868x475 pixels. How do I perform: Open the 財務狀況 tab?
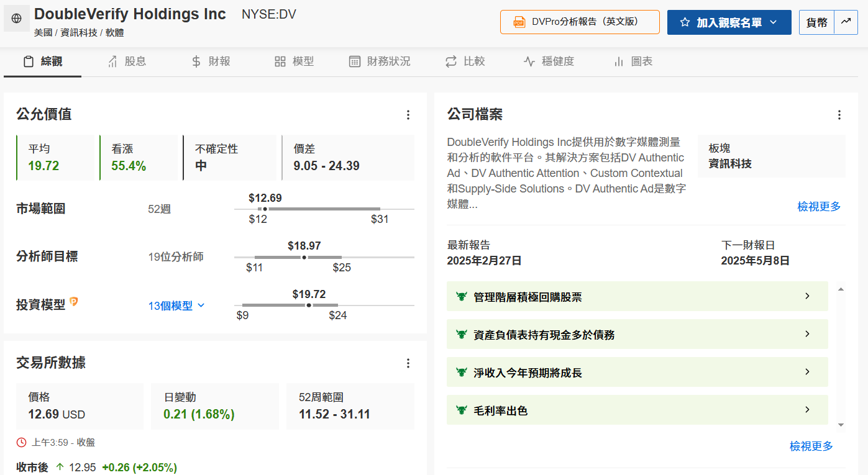[380, 61]
